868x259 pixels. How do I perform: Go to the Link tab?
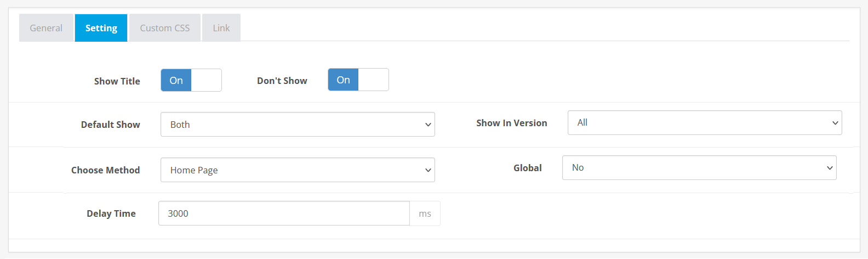[221, 28]
